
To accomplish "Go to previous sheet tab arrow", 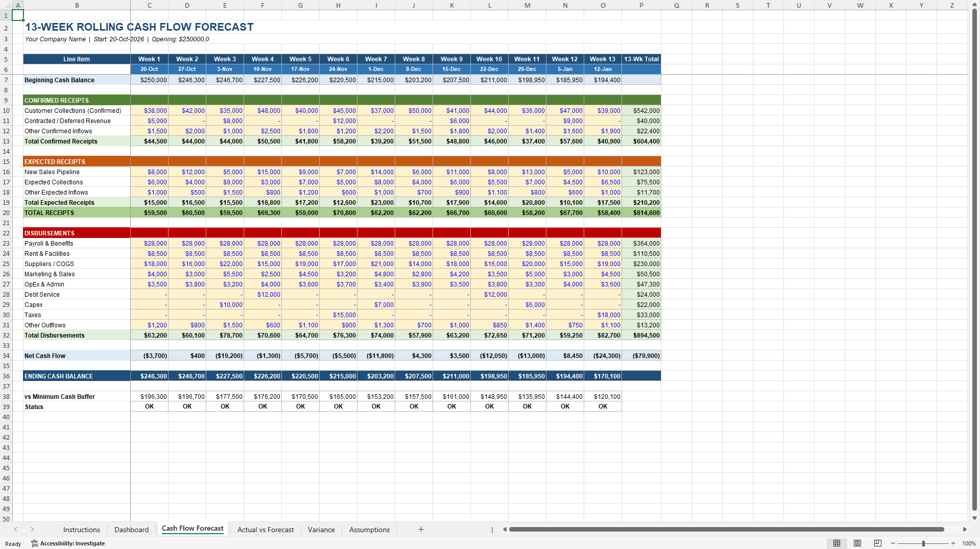I will point(16,530).
